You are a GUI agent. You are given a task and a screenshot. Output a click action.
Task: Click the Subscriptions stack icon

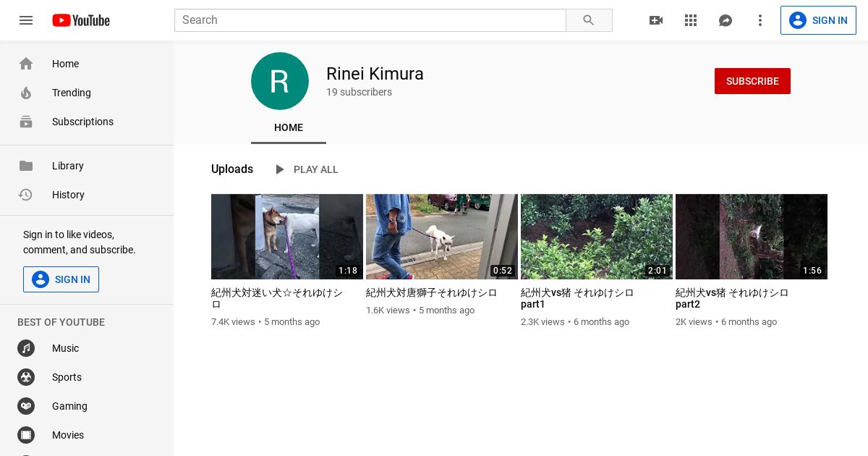pos(26,122)
